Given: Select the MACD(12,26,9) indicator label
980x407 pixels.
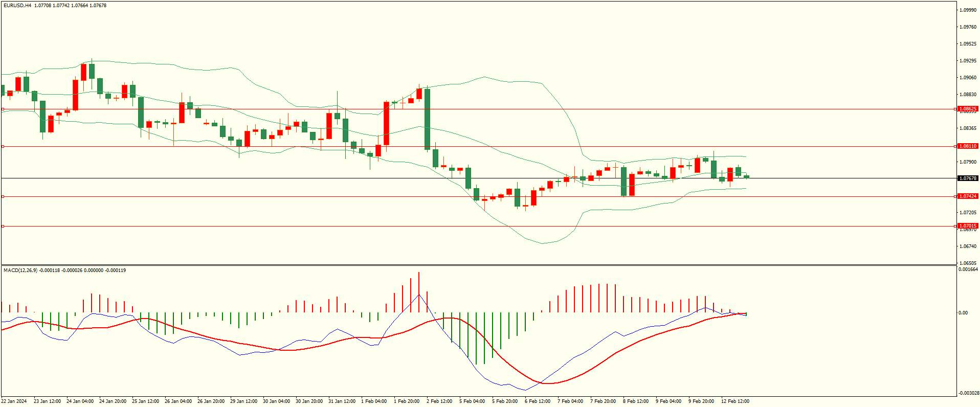Looking at the screenshot, I should click(20, 270).
